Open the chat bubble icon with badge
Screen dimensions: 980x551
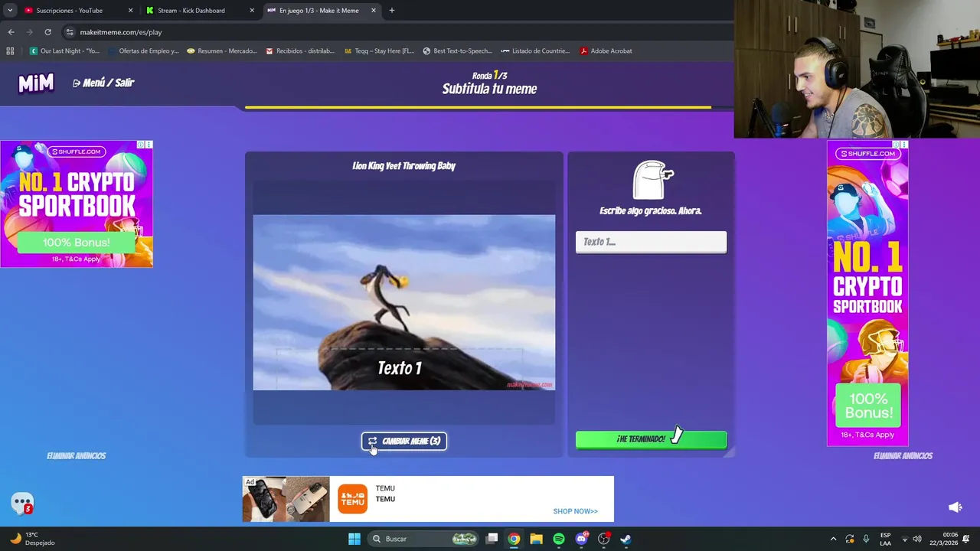click(x=22, y=504)
